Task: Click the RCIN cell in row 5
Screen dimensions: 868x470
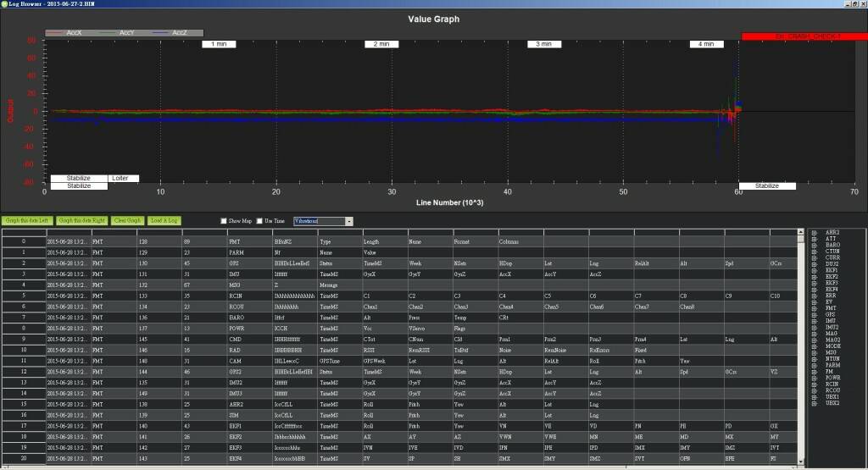Action: [250, 296]
